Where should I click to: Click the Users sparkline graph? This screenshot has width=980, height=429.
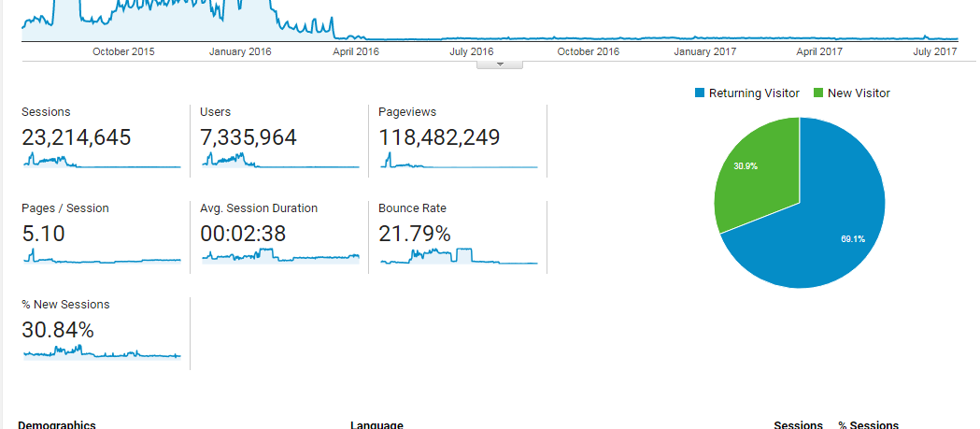[279, 161]
